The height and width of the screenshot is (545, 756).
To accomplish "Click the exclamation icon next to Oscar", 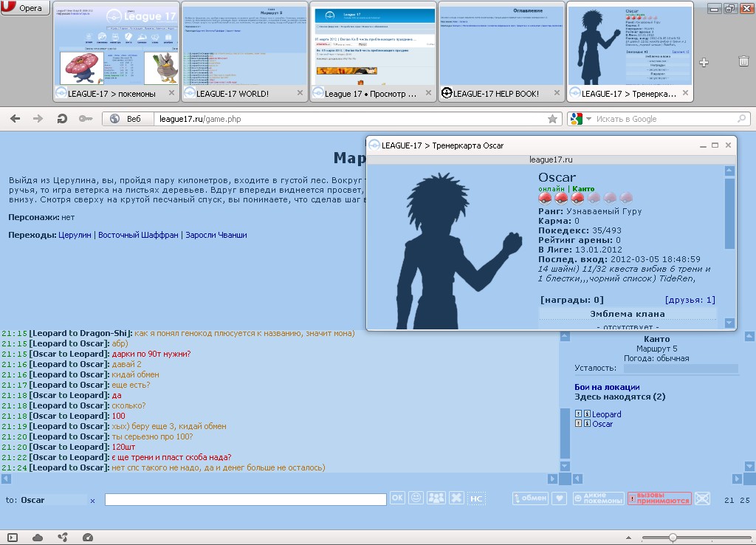I will (578, 423).
